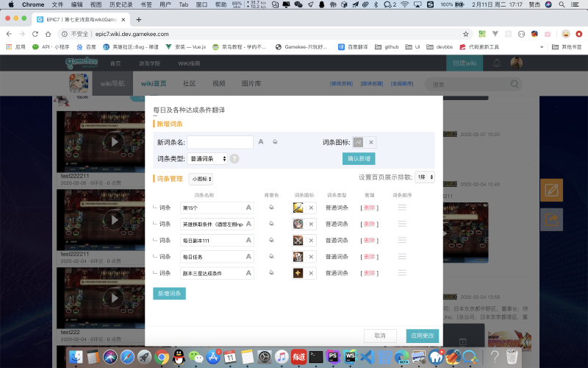Open the notification bell
The width and height of the screenshot is (588, 368).
point(497,63)
